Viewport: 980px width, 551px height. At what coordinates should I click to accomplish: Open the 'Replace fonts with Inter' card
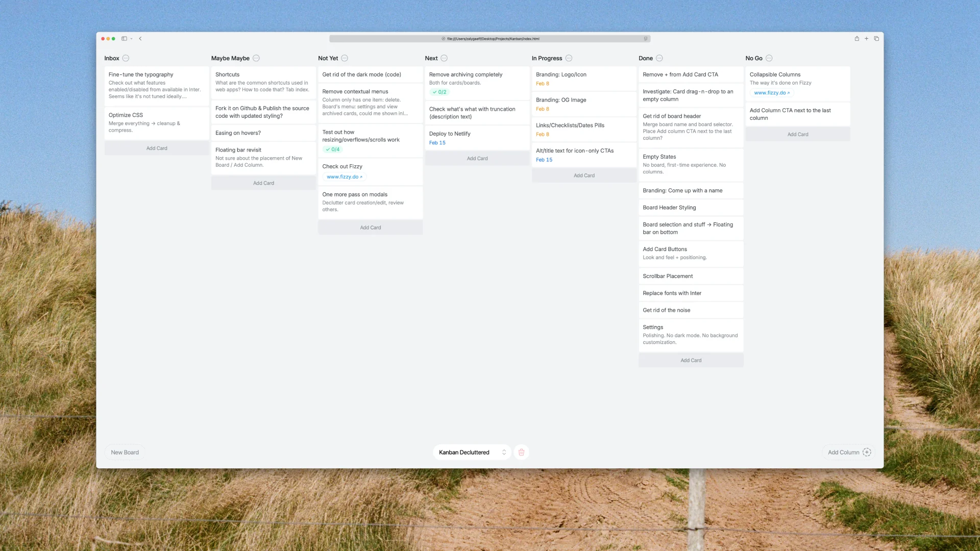[x=691, y=293]
